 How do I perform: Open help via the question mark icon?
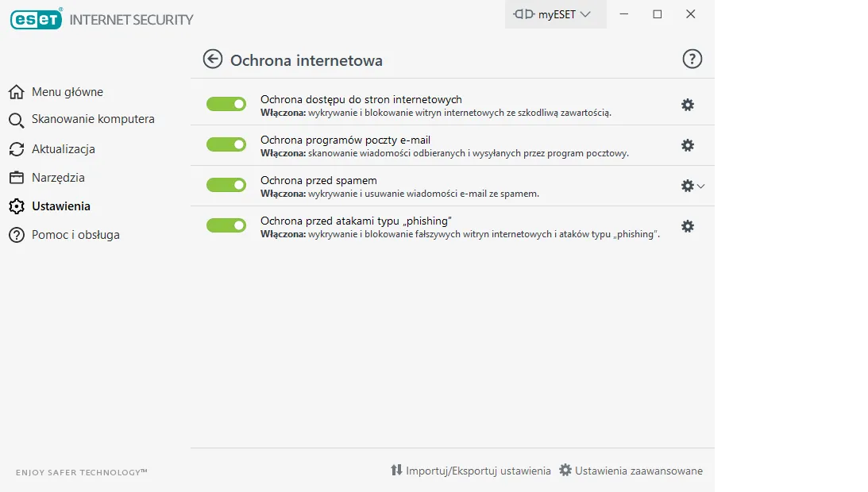click(x=692, y=59)
